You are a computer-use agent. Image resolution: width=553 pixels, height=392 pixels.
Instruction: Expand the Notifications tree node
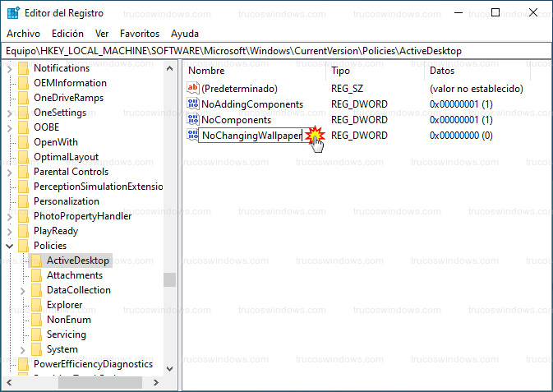point(10,68)
